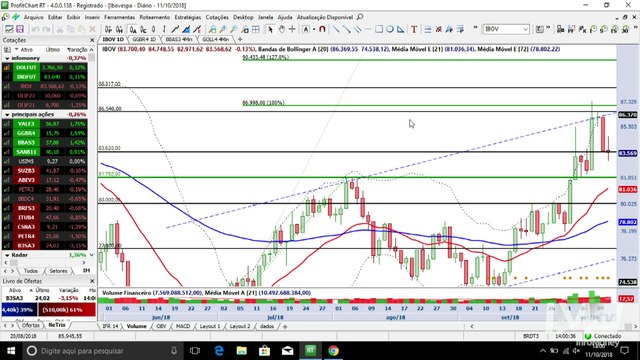The width and height of the screenshot is (640, 360).
Task: Click the text label A tool icon
Action: pos(306,29)
